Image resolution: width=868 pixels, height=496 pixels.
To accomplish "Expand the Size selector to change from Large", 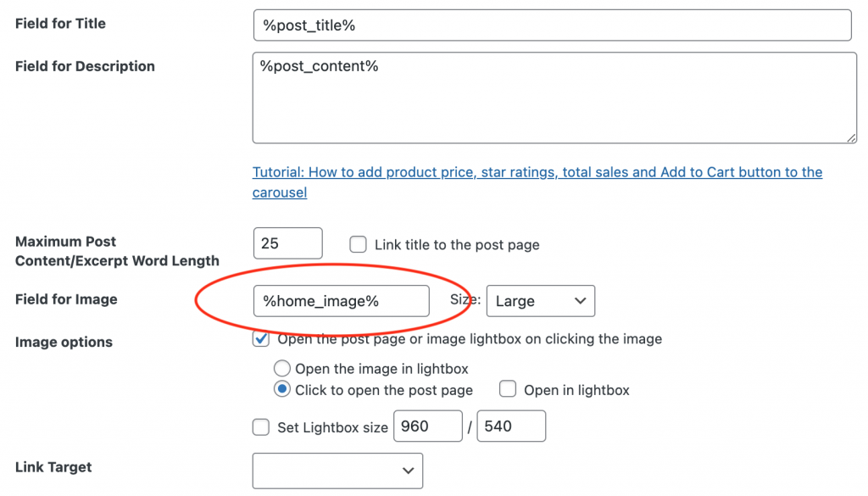I will coord(540,300).
